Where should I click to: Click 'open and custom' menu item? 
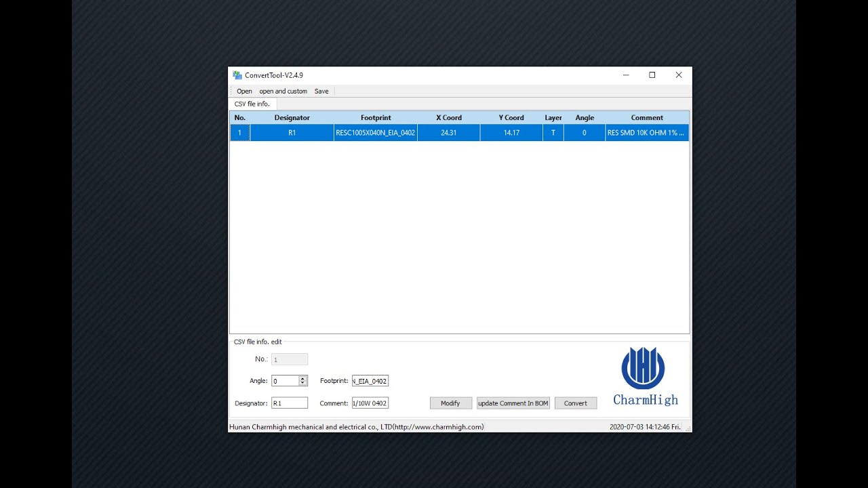pyautogui.click(x=283, y=91)
